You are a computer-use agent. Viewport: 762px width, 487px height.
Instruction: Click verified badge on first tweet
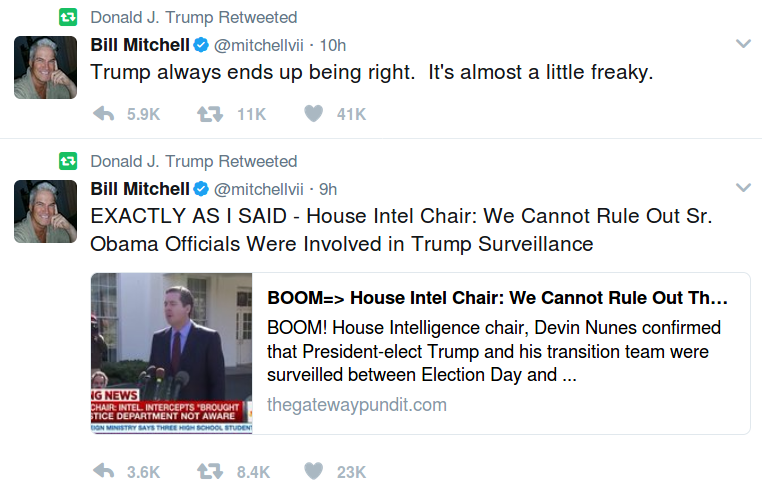(200, 45)
